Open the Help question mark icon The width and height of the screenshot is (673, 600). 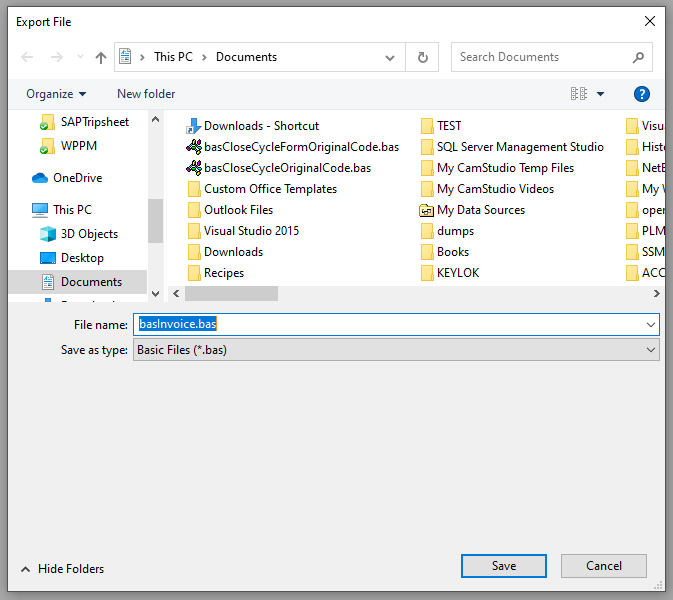(x=642, y=94)
